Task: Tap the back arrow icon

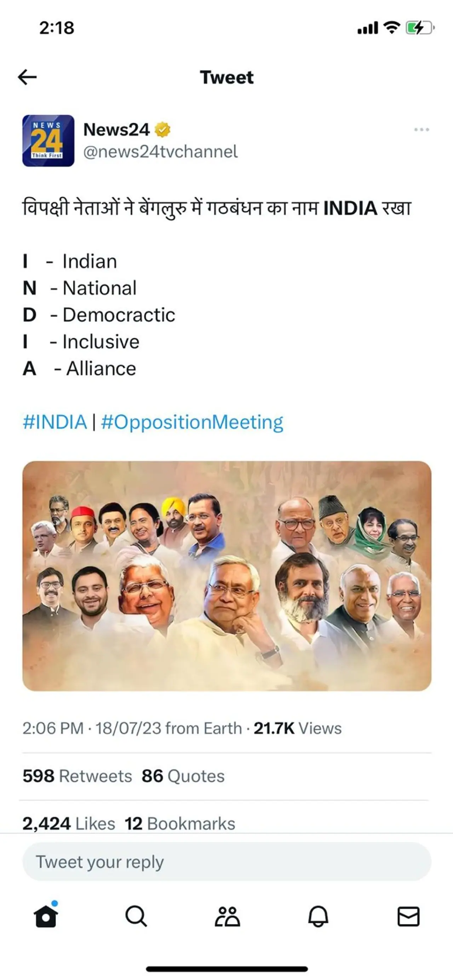Action: (27, 77)
